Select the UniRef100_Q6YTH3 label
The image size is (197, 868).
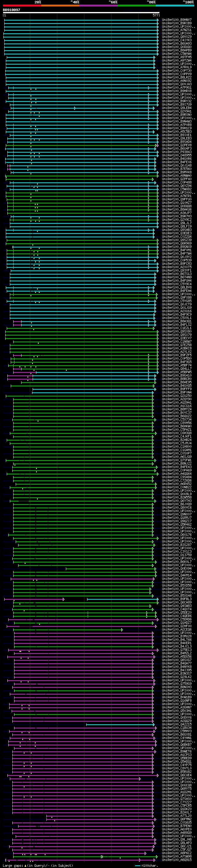point(177,501)
